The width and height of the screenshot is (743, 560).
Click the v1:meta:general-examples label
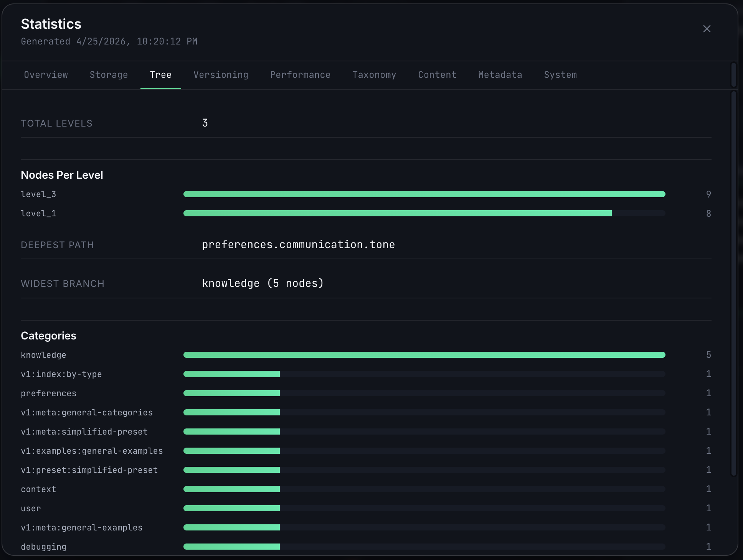click(x=82, y=528)
